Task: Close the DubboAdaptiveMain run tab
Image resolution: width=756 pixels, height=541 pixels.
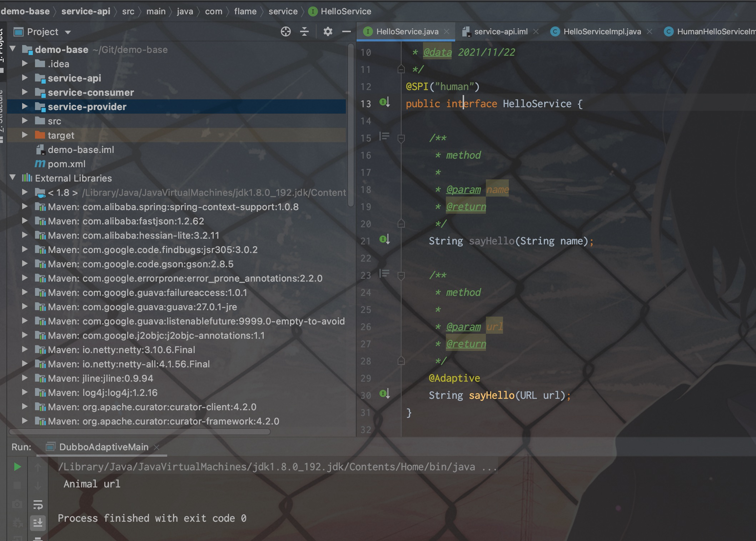Action: (156, 447)
